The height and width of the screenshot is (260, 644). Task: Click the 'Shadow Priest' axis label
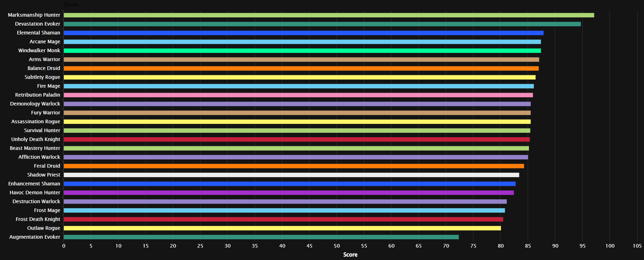44,175
